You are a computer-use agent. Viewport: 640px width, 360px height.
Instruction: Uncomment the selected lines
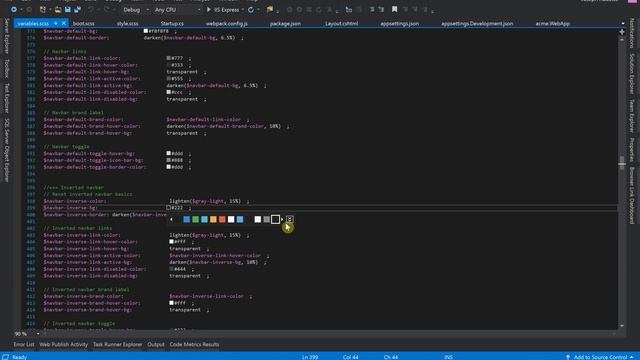pos(381,9)
